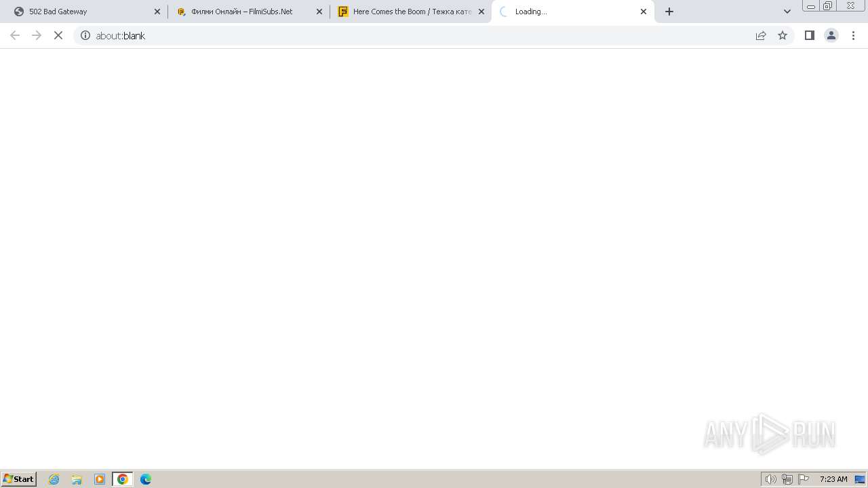Share this page icon
Image resolution: width=868 pixels, height=488 pixels.
pyautogui.click(x=761, y=35)
